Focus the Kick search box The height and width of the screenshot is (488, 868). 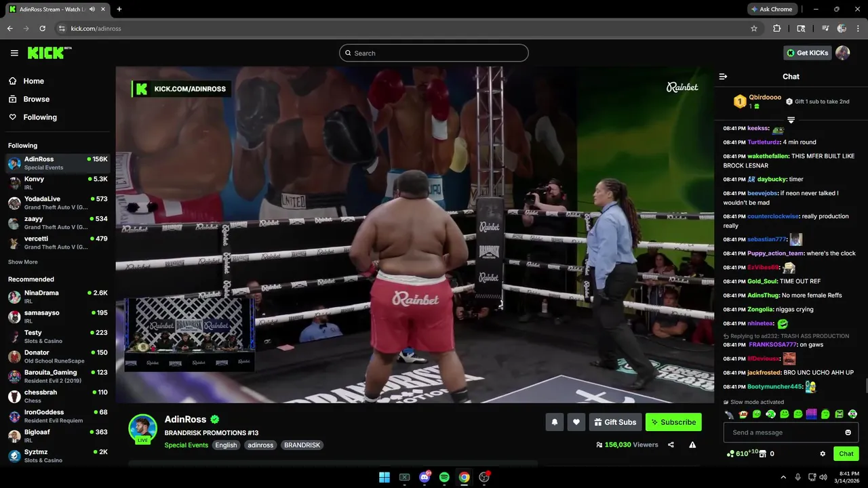(x=434, y=53)
